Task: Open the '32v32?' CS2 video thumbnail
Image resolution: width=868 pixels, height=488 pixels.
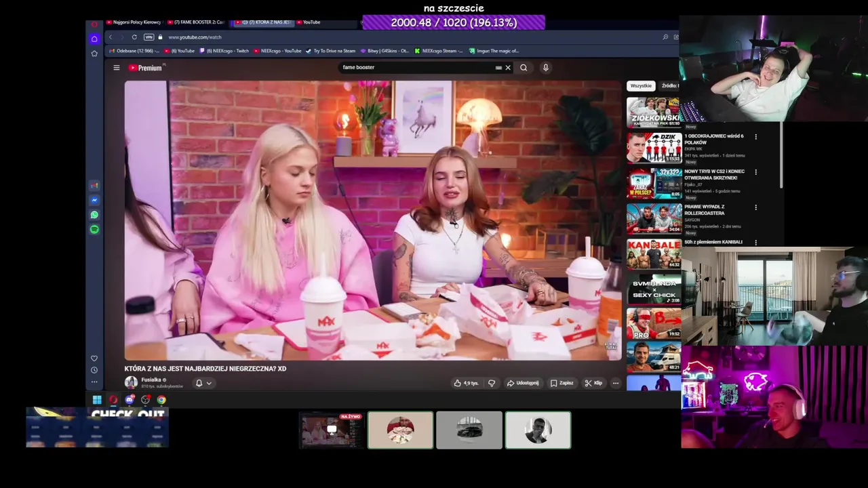Action: click(x=654, y=182)
